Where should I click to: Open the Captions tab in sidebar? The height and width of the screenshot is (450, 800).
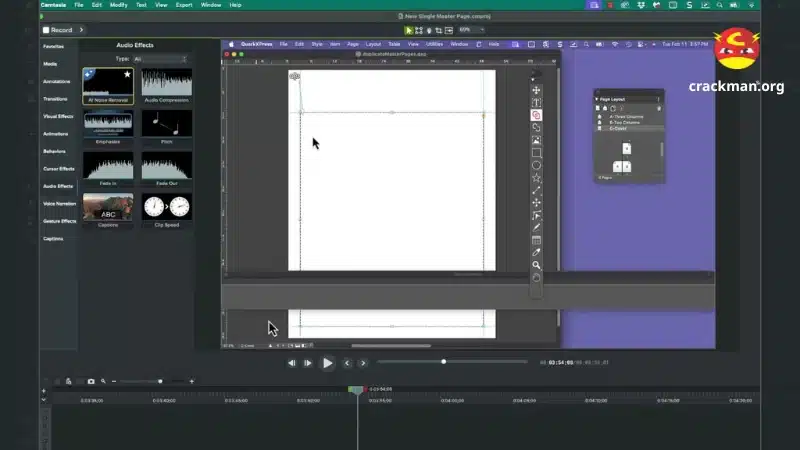pos(53,238)
